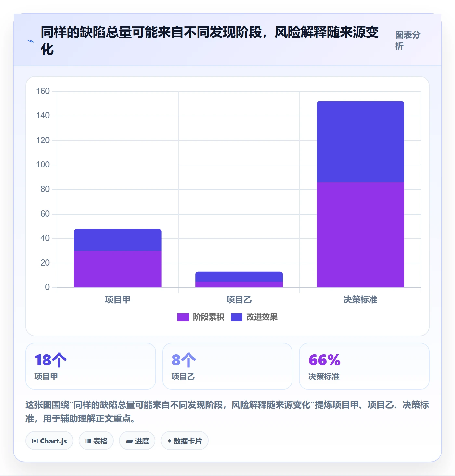Toggle the 改进效果 legend item
The width and height of the screenshot is (455, 476).
254,317
